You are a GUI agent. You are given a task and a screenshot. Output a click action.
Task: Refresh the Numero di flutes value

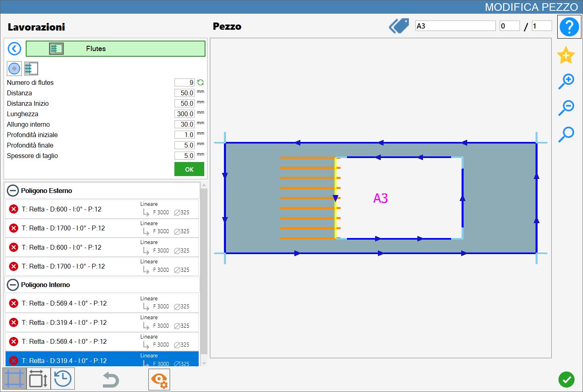coord(201,82)
